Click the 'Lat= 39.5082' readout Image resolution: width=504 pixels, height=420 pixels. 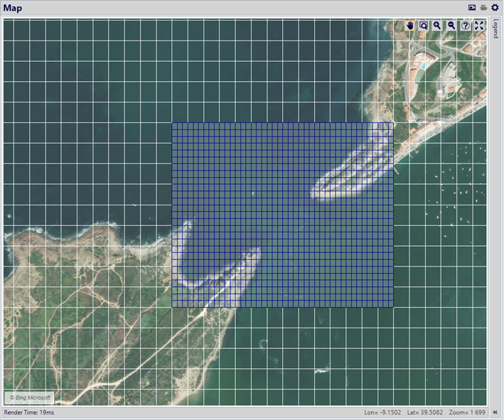425,412
